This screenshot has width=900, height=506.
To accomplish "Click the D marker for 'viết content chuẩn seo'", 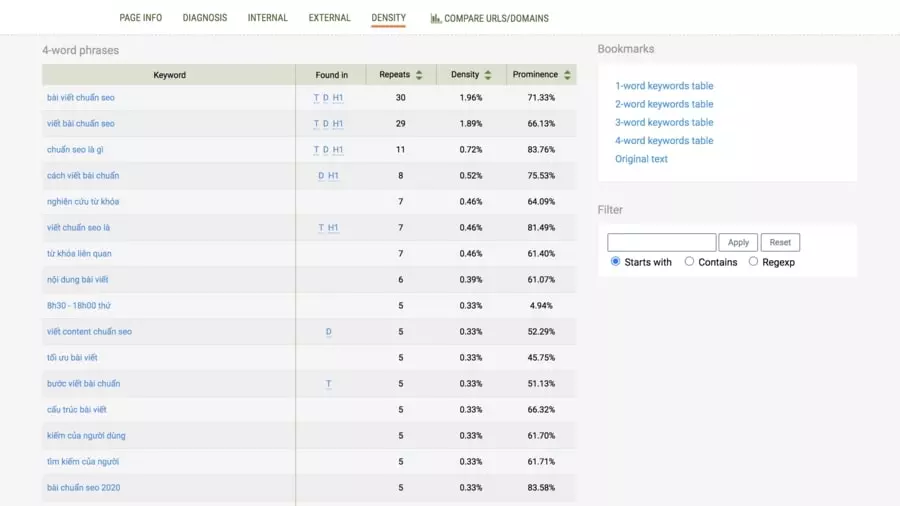I will click(328, 332).
